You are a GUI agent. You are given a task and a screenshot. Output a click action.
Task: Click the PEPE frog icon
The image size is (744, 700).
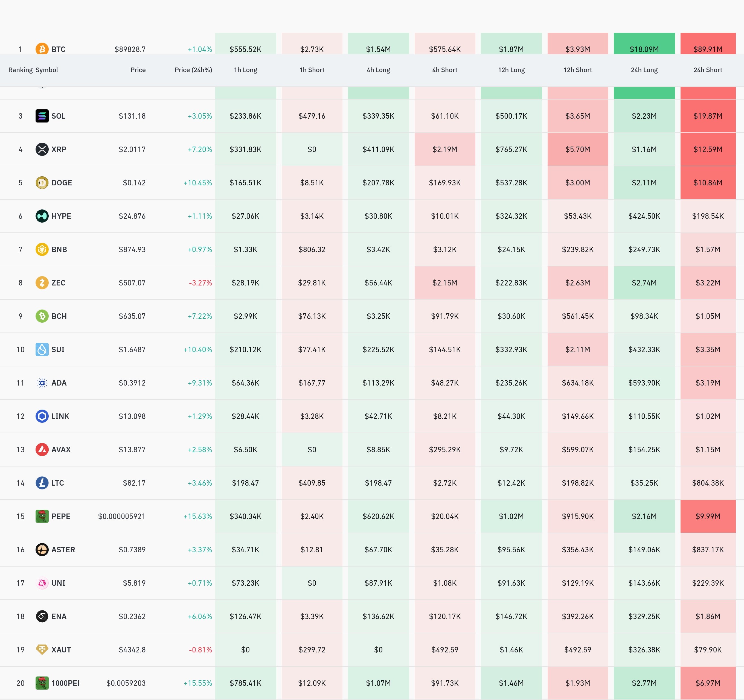click(x=42, y=516)
